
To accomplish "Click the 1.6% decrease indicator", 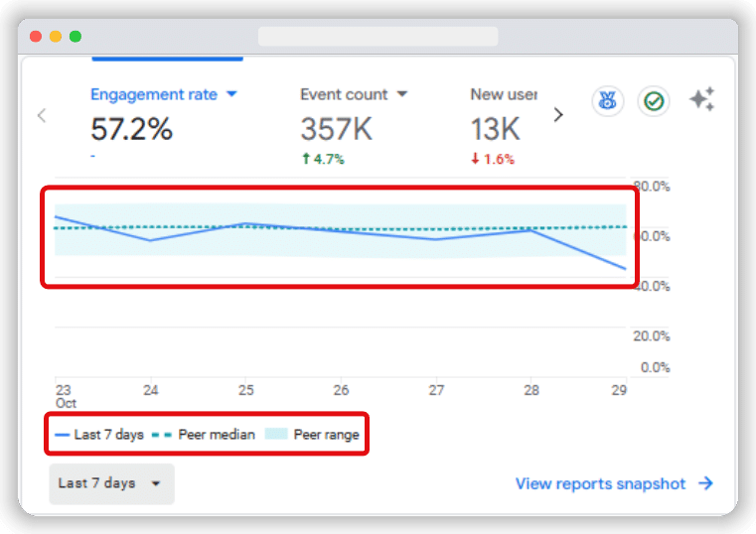I will [493, 159].
